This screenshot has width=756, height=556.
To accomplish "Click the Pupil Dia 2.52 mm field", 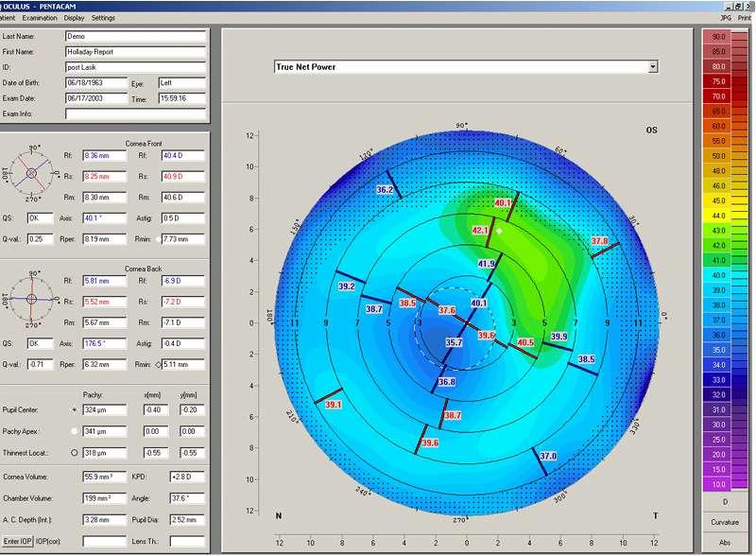I will (x=187, y=520).
